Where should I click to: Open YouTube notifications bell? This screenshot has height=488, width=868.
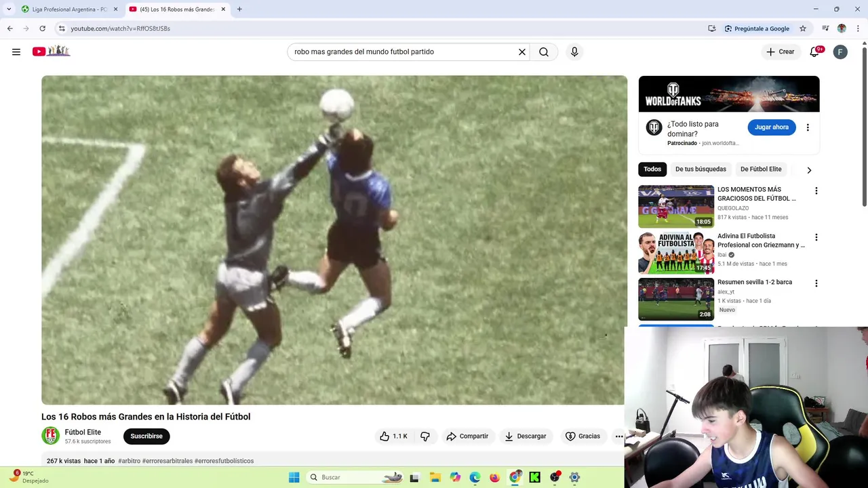(815, 52)
